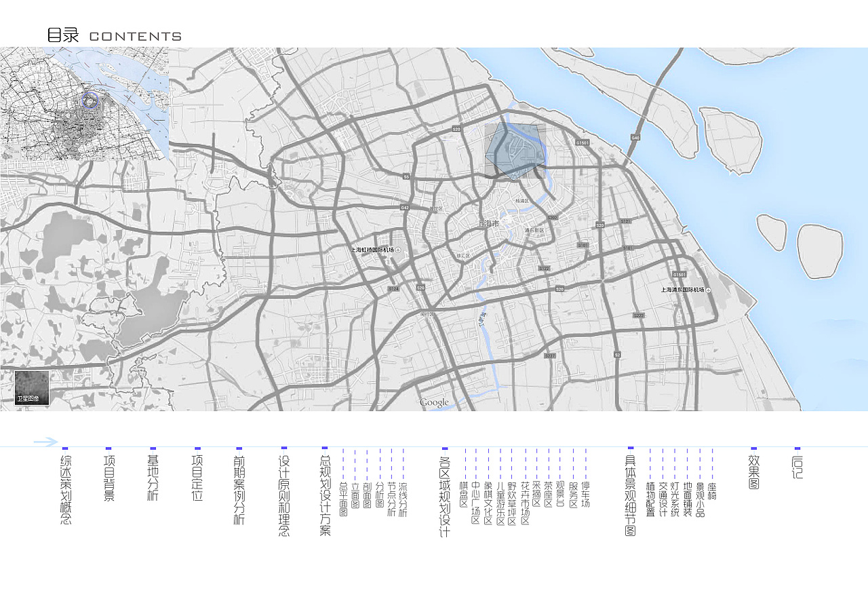Select the 服务区 sub-item
868x614 pixels.
pos(573,495)
